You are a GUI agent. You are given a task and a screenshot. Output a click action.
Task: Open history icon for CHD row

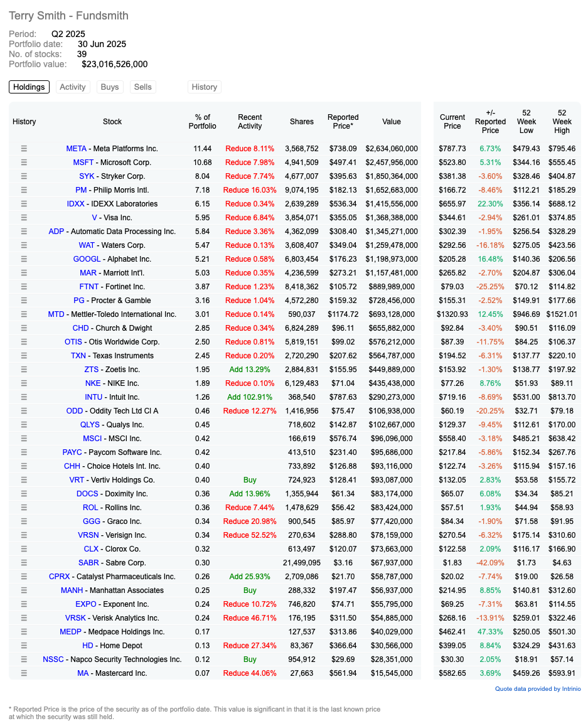tap(24, 328)
